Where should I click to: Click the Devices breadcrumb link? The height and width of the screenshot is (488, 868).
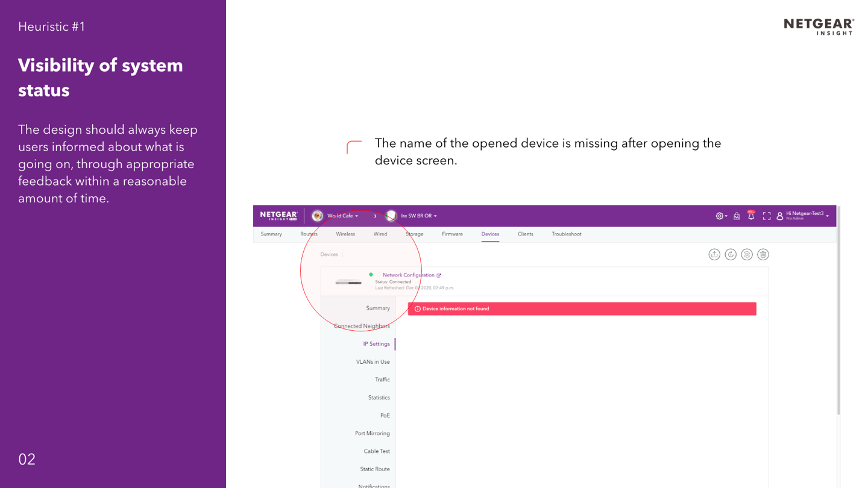329,255
